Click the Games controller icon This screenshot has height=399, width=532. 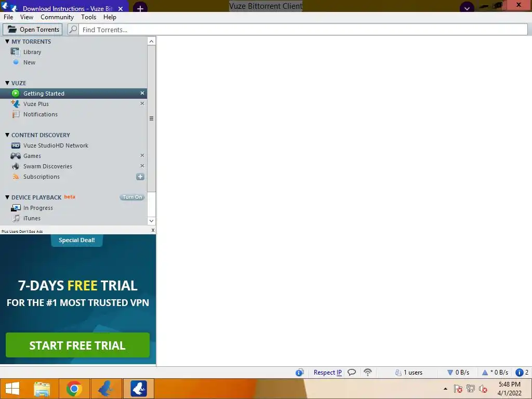click(16, 156)
